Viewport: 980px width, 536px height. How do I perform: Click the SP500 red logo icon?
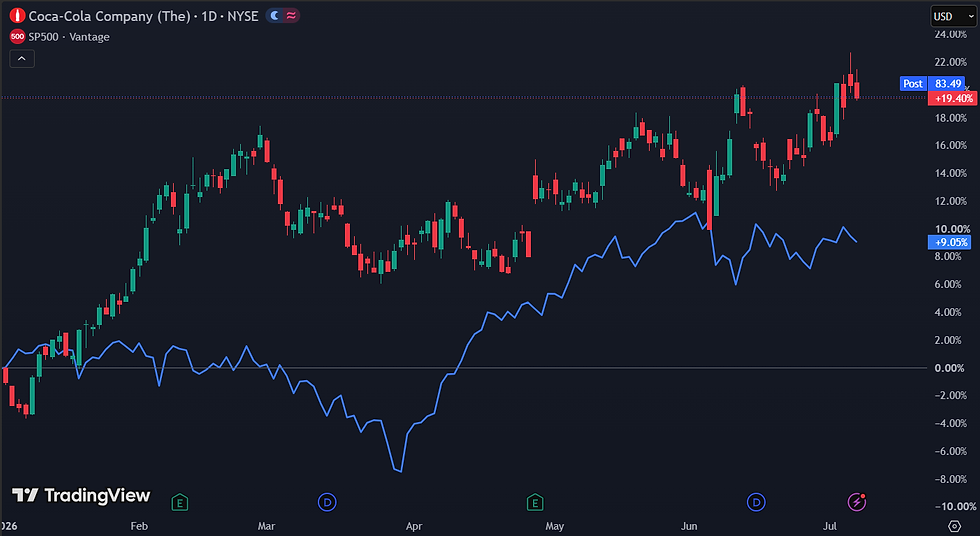(18, 37)
